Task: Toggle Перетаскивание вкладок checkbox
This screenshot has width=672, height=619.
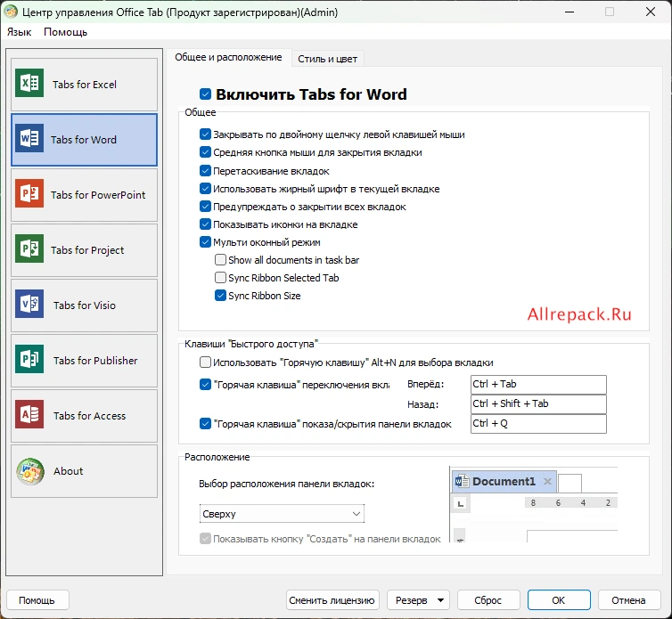Action: 205,171
